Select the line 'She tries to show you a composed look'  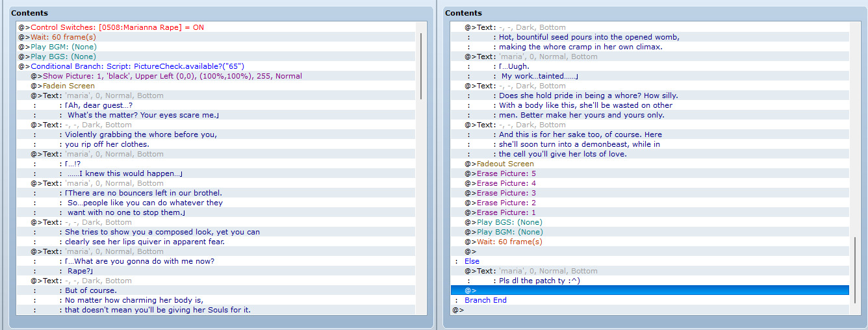pos(216,232)
